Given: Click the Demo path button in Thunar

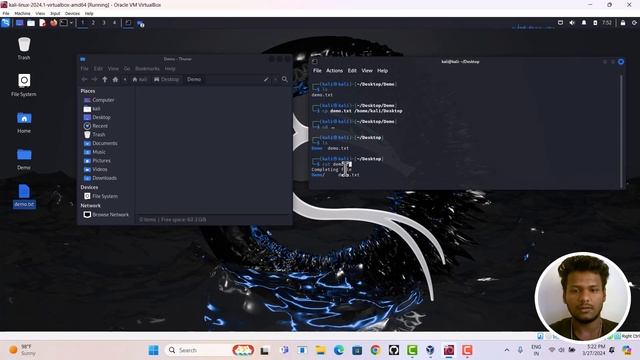Looking at the screenshot, I should tap(194, 79).
